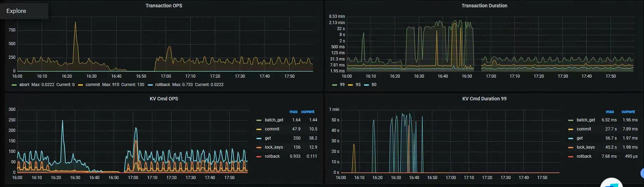Expand the KV Cmd OPS panel title menu
The height and width of the screenshot is (187, 644).
click(164, 99)
